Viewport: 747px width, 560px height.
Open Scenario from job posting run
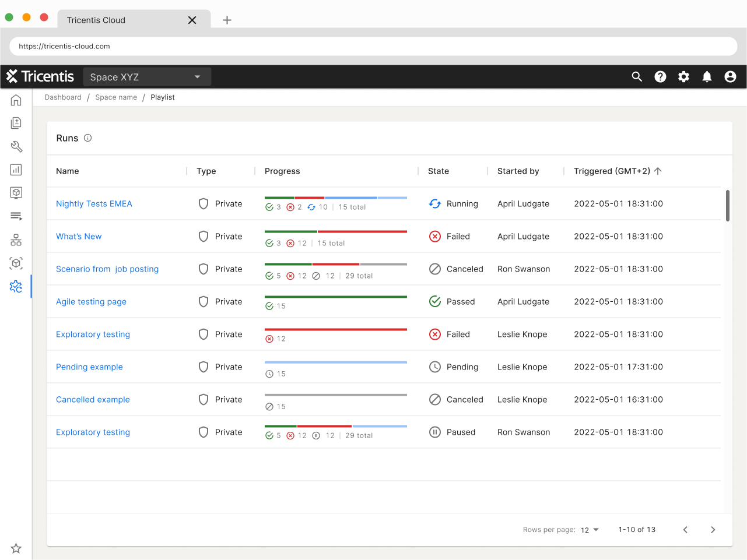point(107,269)
